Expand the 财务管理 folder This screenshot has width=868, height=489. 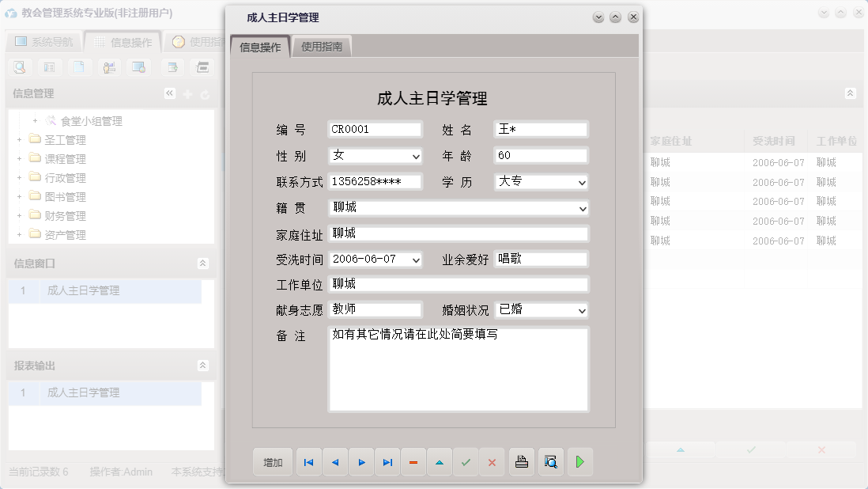tap(17, 215)
